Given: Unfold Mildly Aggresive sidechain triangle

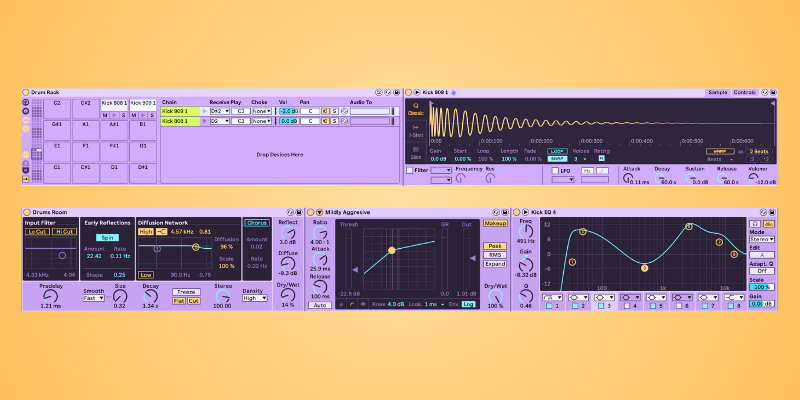Looking at the screenshot, I should 319,212.
